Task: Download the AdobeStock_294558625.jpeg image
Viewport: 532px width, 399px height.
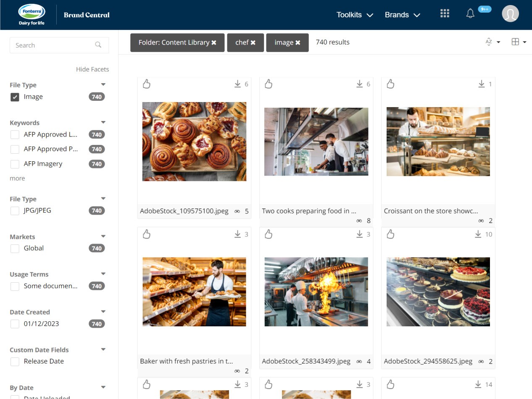Action: coord(478,234)
